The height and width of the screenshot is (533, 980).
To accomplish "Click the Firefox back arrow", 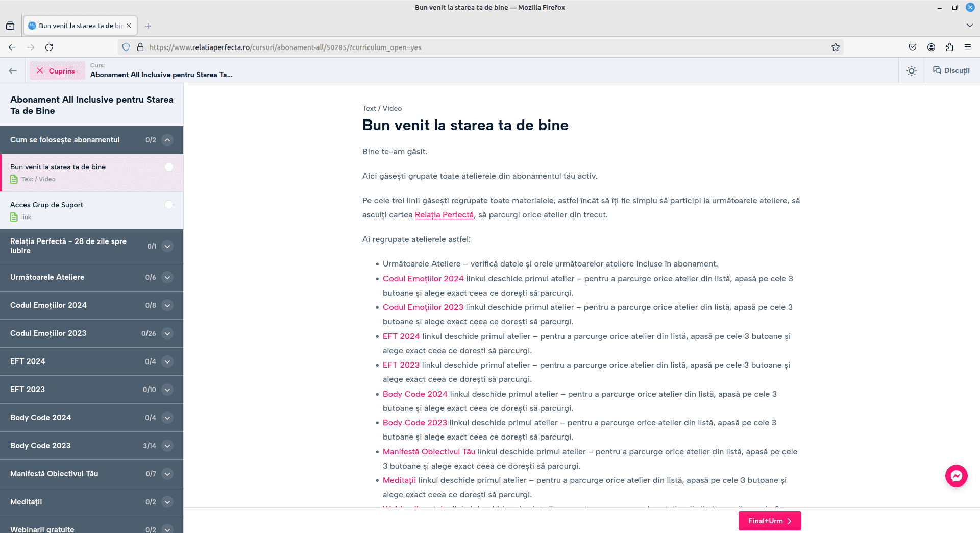I will (x=12, y=47).
